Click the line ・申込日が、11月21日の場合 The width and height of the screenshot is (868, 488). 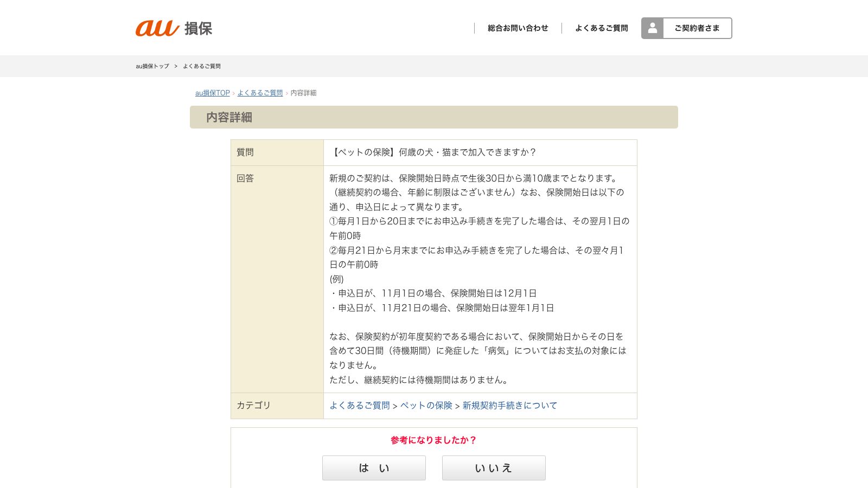click(442, 308)
